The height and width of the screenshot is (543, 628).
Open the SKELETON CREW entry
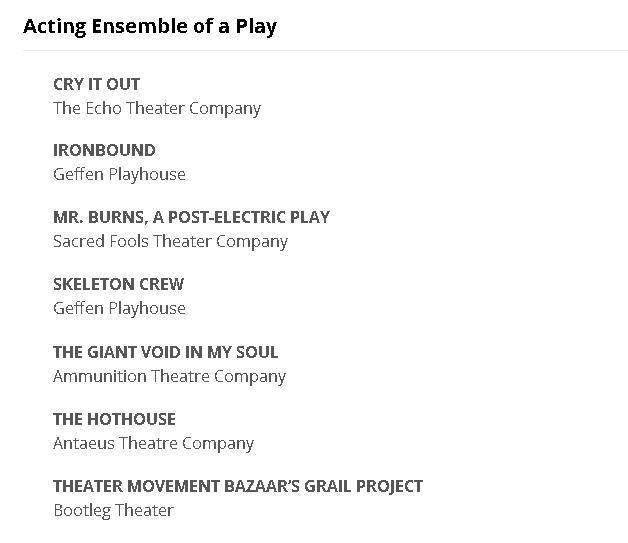coord(118,284)
